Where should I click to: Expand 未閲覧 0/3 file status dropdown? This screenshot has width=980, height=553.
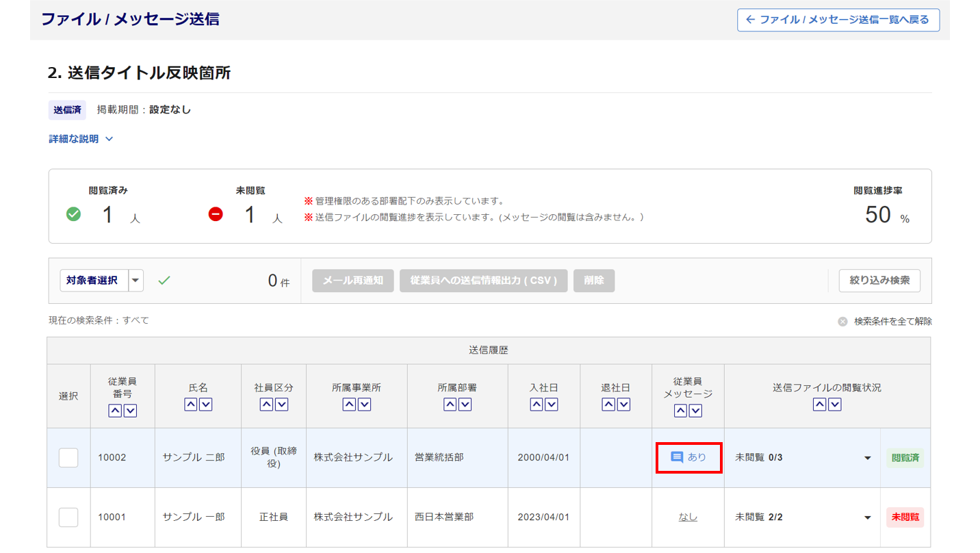867,458
